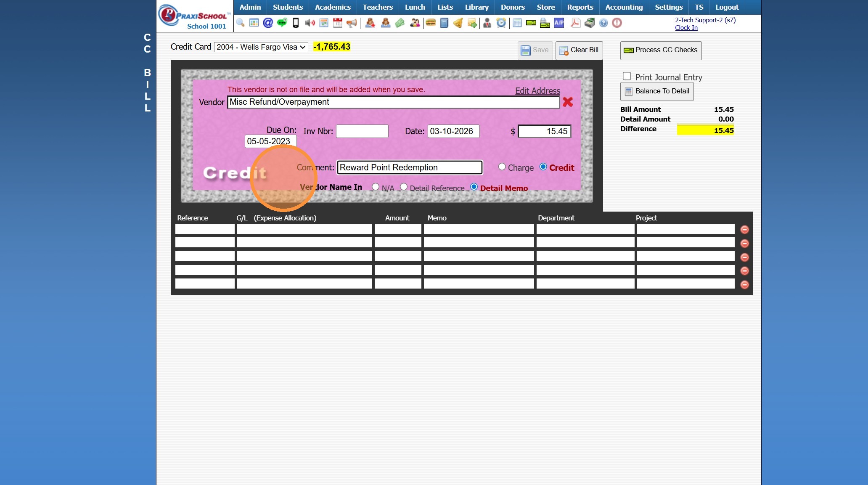Click the alarm clock icon
868x485 pixels.
[501, 23]
